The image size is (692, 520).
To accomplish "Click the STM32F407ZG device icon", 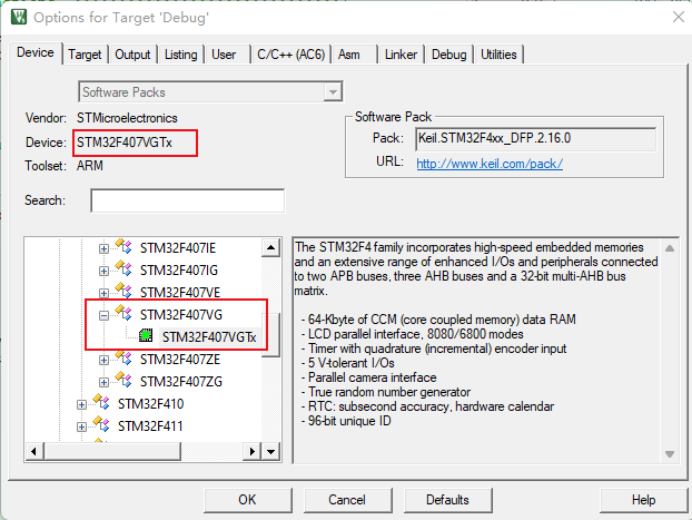I will 124,381.
